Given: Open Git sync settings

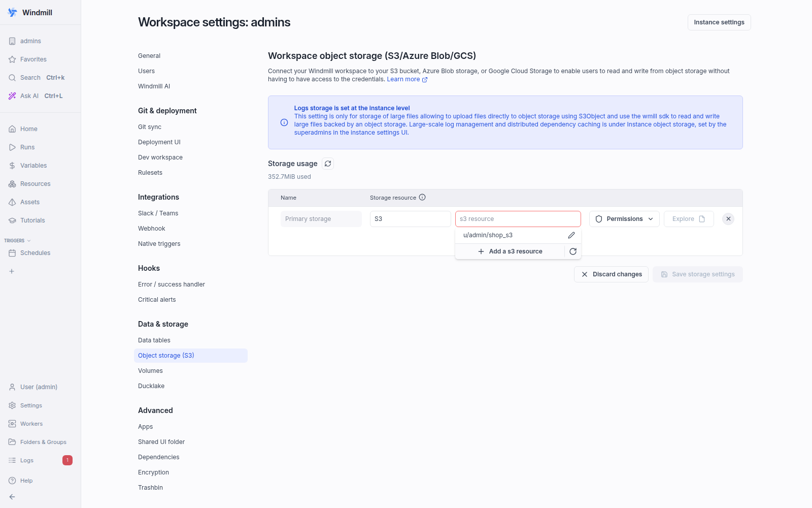Looking at the screenshot, I should pos(150,127).
